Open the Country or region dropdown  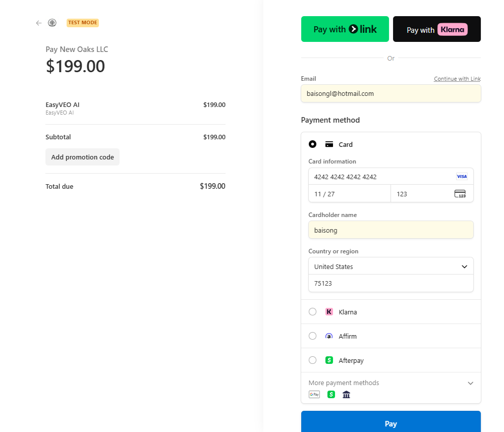pos(391,266)
